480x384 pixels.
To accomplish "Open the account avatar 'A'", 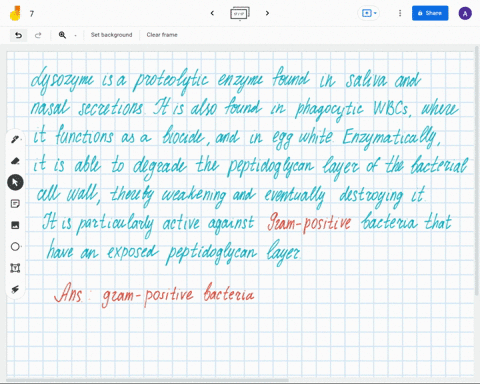I will pyautogui.click(x=465, y=13).
